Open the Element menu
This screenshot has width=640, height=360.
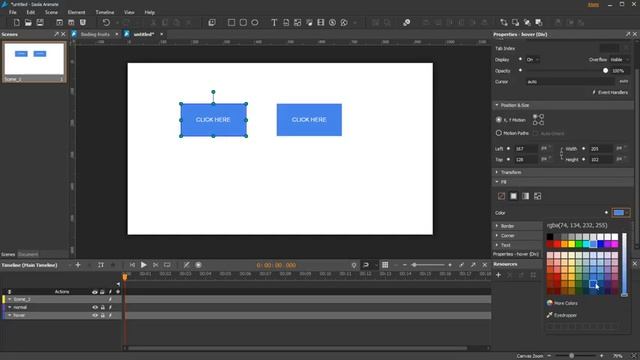(x=76, y=12)
